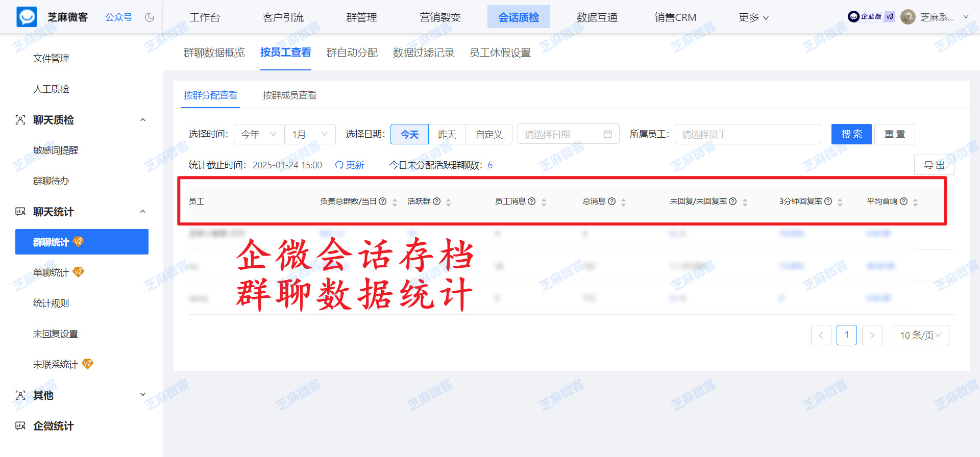
Task: Click help icon next to 平均首响
Action: pyautogui.click(x=903, y=201)
